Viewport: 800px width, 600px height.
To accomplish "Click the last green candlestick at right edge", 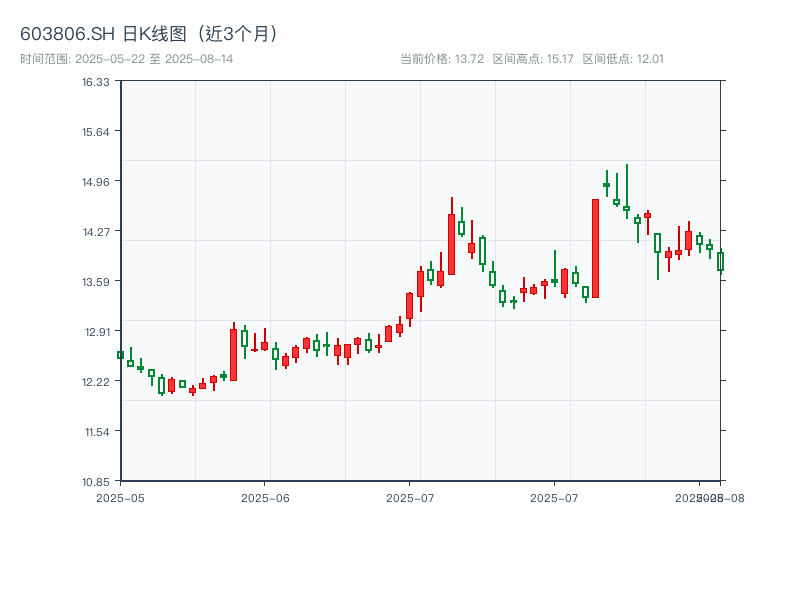I will coord(719,262).
